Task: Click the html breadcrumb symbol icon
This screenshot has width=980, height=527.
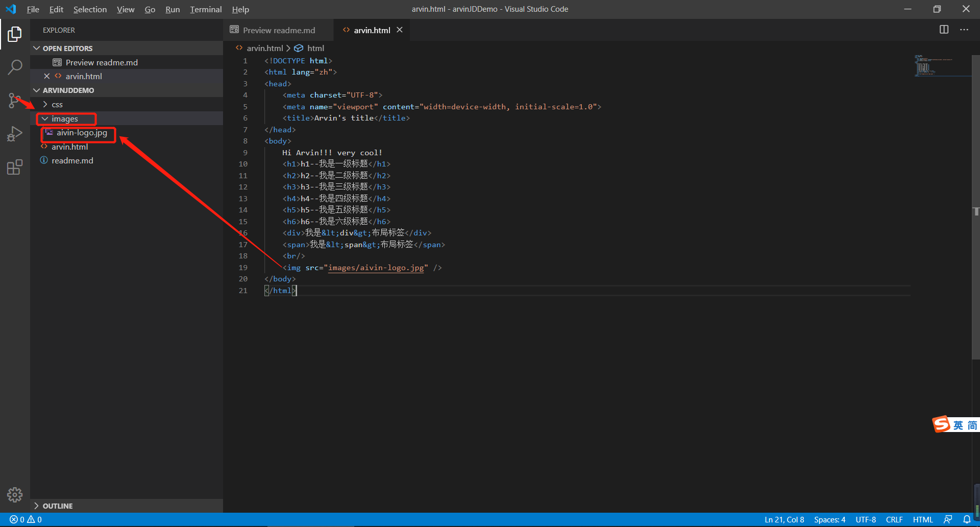Action: tap(299, 48)
